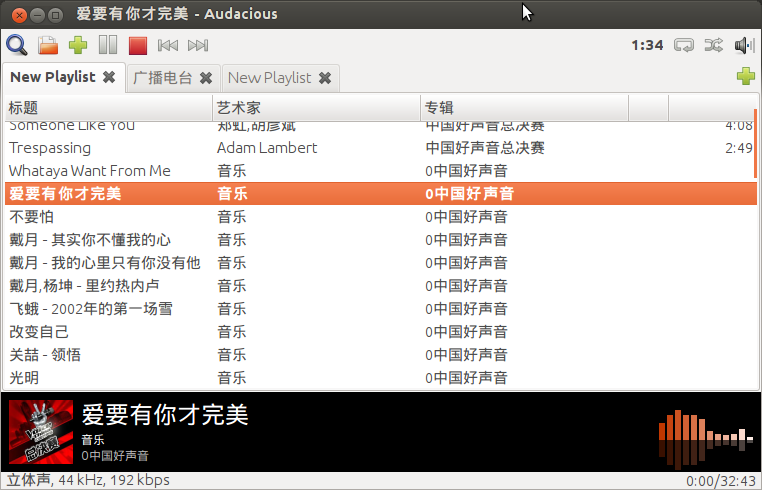Close the Audacious window
Screen dimensions: 762x490
pyautogui.click(x=19, y=15)
